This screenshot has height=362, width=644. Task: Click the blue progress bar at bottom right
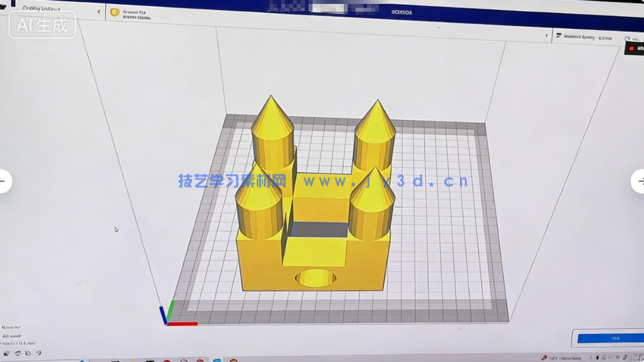coord(614,337)
